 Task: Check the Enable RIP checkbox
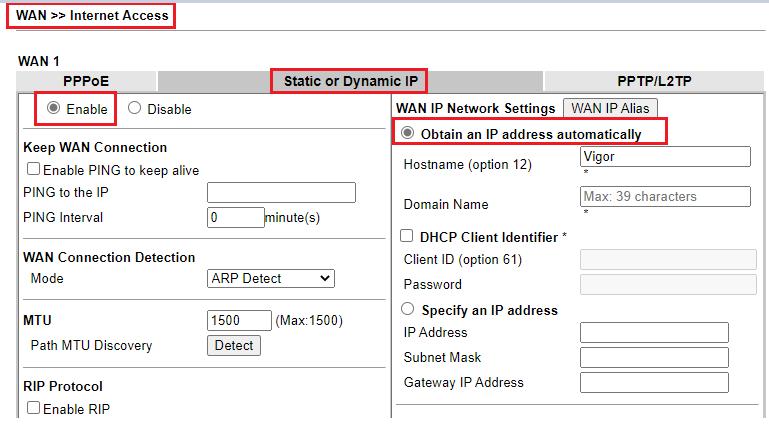33,408
